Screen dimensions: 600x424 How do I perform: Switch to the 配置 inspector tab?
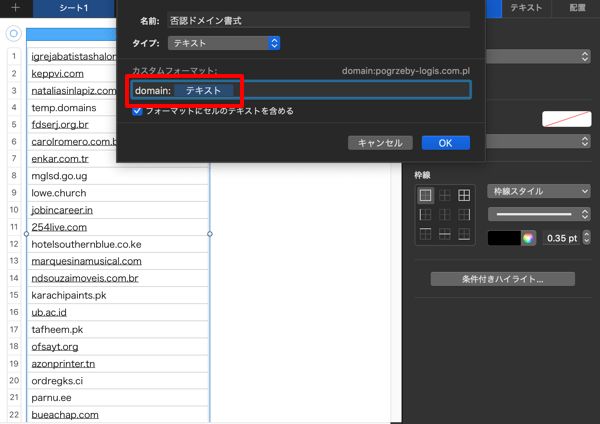click(x=577, y=8)
